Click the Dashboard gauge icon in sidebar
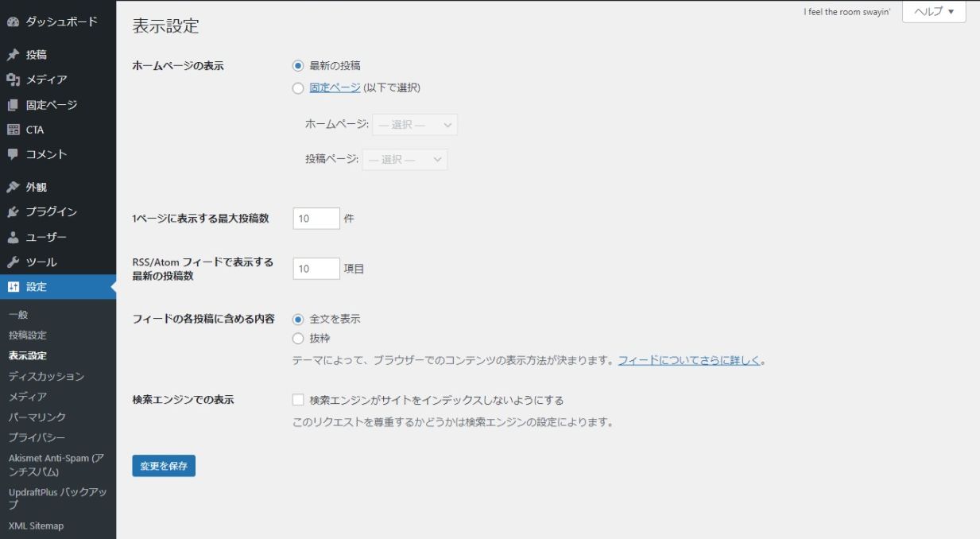 click(13, 21)
